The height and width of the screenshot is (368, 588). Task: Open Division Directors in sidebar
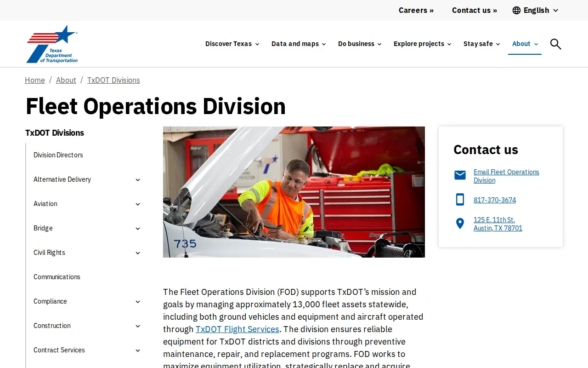click(58, 155)
